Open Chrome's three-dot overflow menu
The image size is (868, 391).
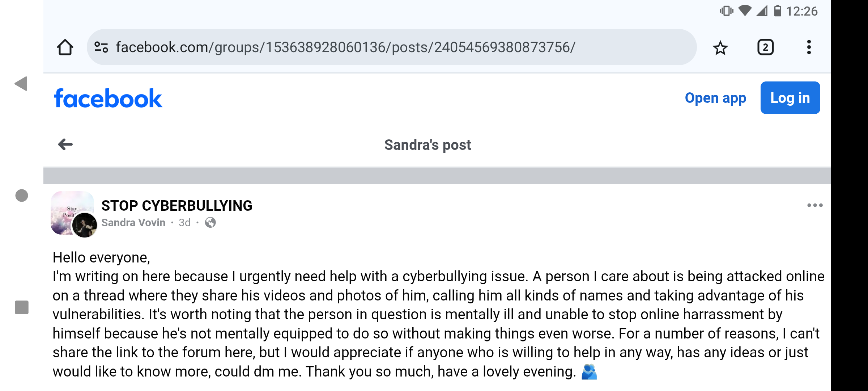pyautogui.click(x=809, y=47)
